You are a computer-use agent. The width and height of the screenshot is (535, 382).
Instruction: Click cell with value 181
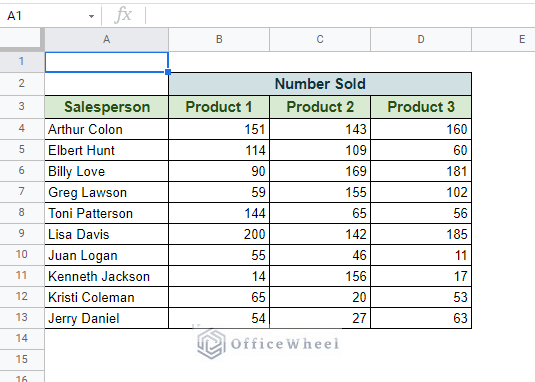[421, 171]
